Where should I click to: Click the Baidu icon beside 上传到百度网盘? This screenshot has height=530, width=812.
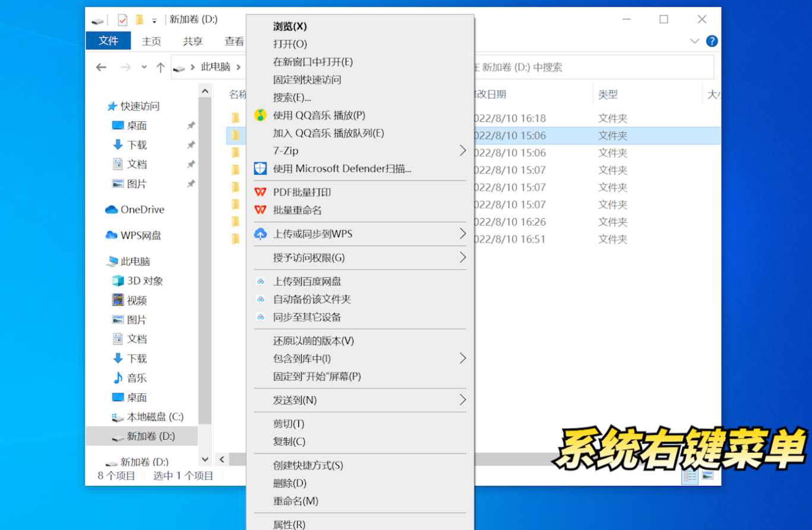[260, 282]
